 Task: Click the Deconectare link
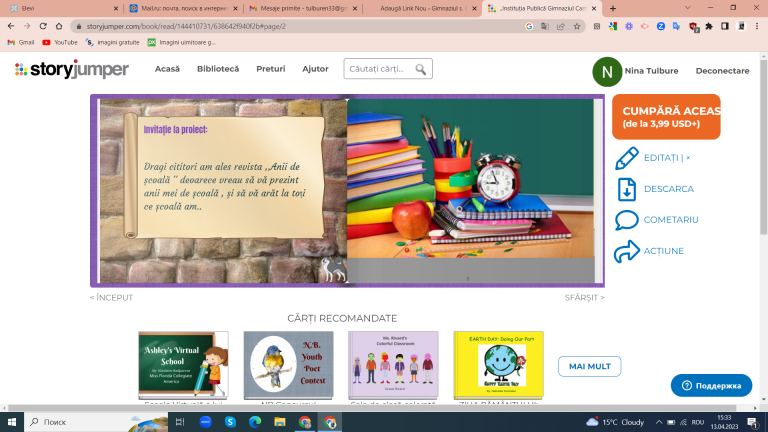(x=722, y=71)
